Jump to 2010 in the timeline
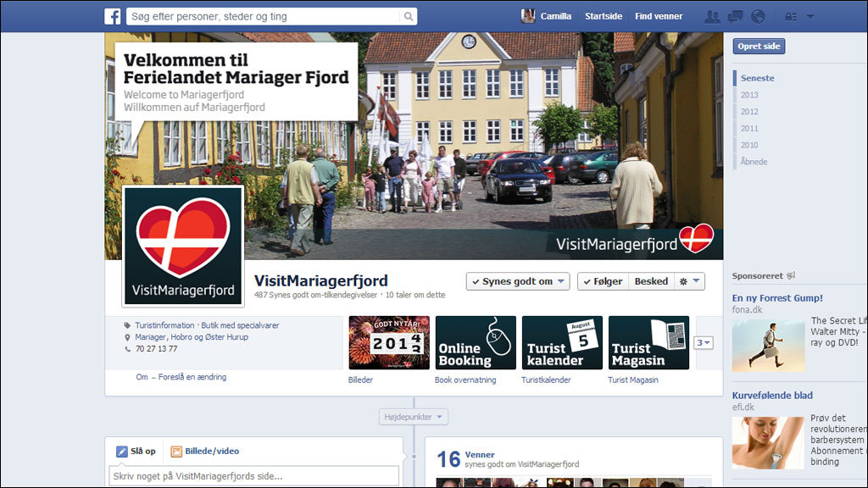The height and width of the screenshot is (488, 868). pyautogui.click(x=749, y=145)
